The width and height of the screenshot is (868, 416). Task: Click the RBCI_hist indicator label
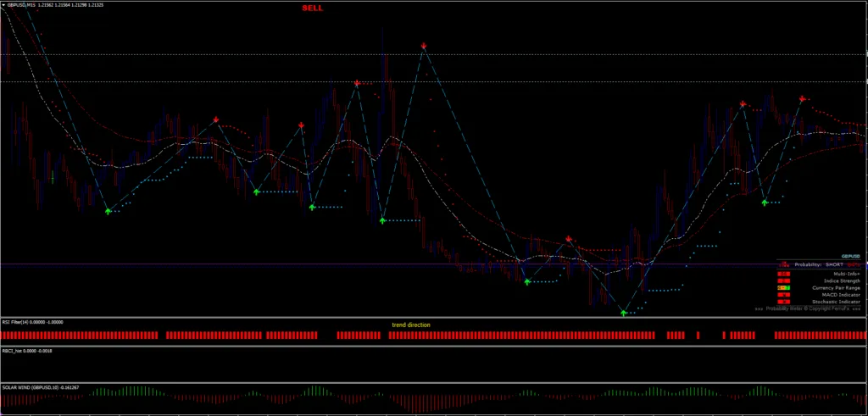pos(27,351)
